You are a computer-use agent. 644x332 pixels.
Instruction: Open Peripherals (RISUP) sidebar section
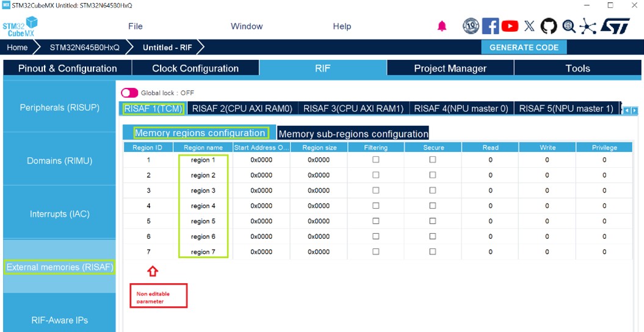(60, 107)
